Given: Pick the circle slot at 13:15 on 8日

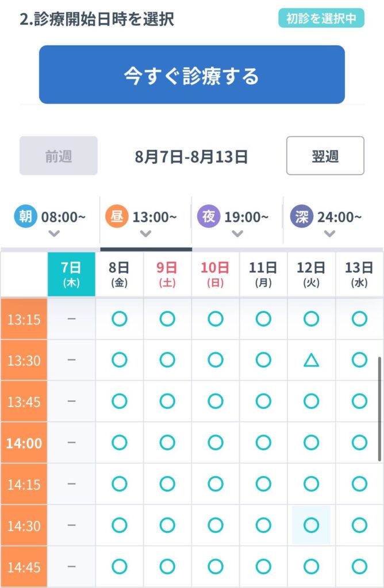Looking at the screenshot, I should click(120, 319).
